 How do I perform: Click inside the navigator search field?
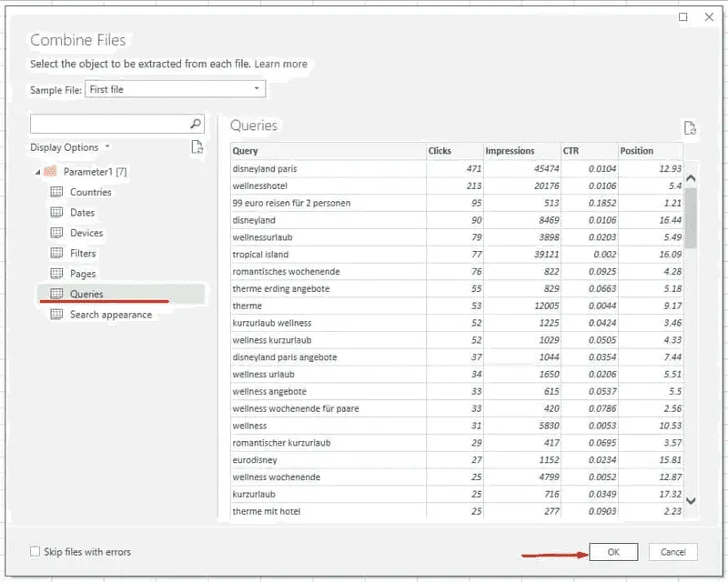pos(109,124)
